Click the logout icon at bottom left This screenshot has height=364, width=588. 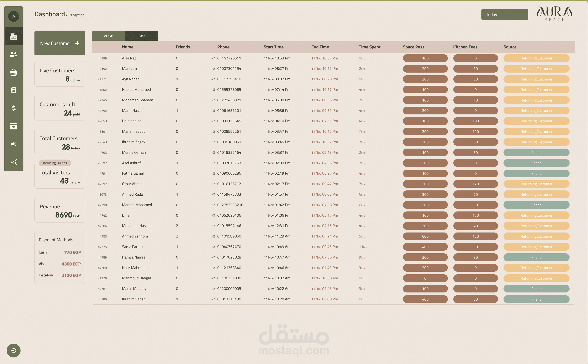coord(13,350)
